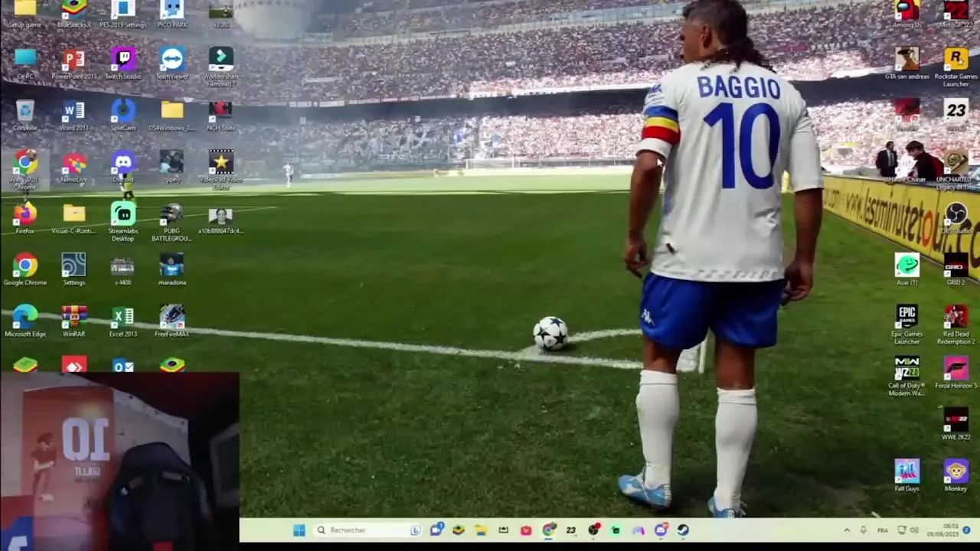Open WinRAR
The image size is (980, 551).
pyautogui.click(x=73, y=321)
